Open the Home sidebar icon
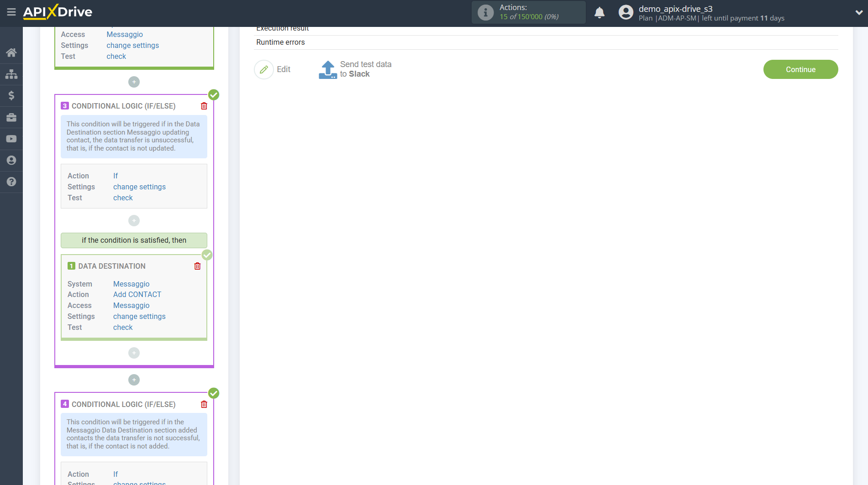868x485 pixels. coord(11,52)
